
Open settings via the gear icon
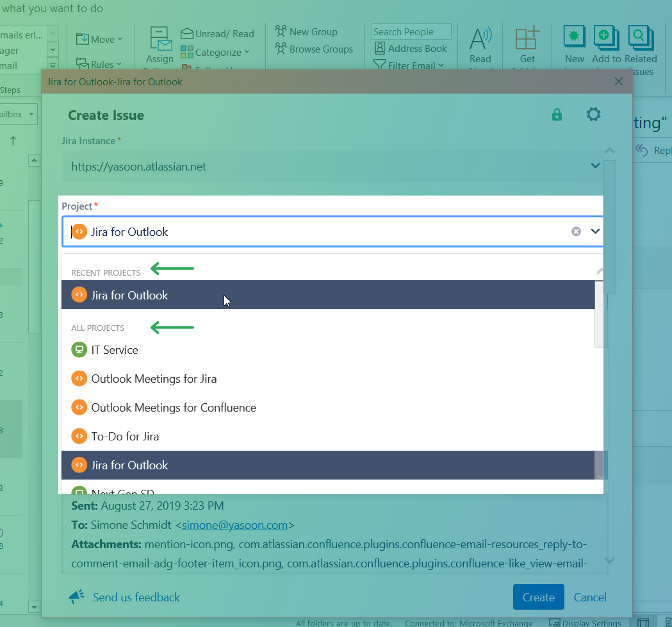[x=594, y=115]
